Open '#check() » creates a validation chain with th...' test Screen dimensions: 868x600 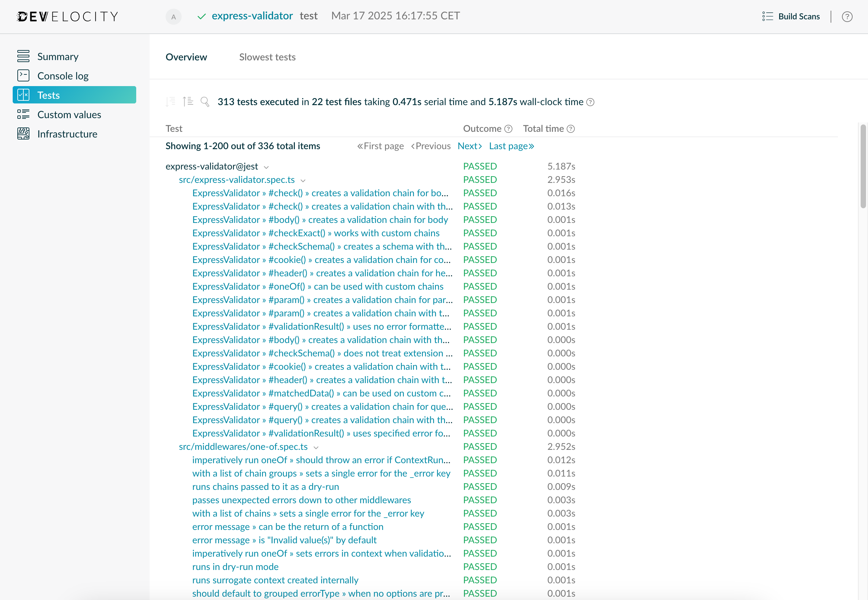pos(323,206)
